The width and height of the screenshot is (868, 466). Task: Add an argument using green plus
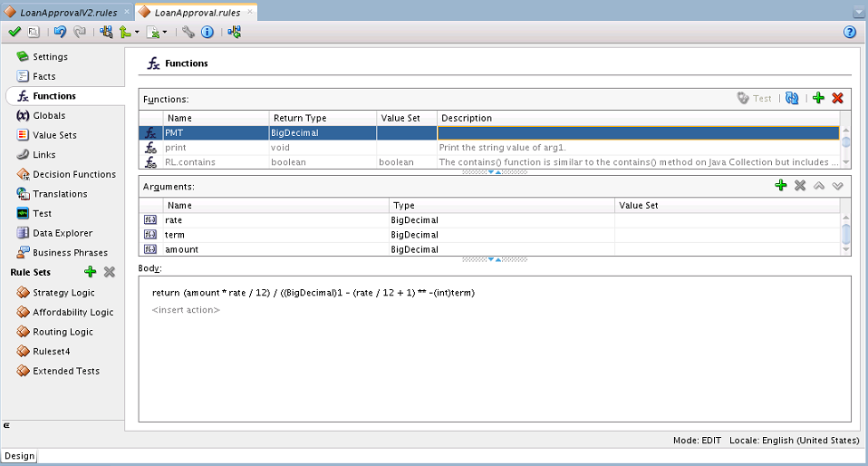(x=780, y=185)
